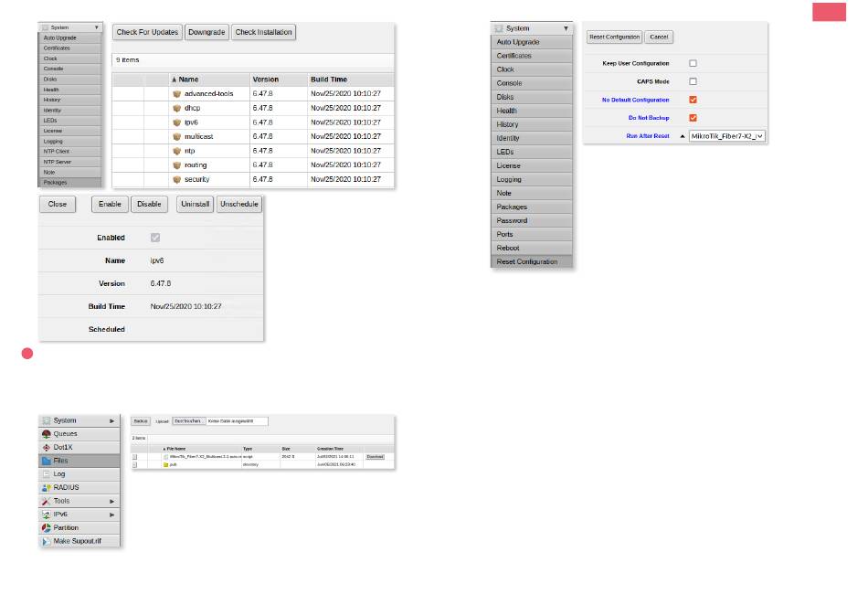The image size is (868, 605).
Task: Click the Check For Updates button
Action: pos(147,32)
